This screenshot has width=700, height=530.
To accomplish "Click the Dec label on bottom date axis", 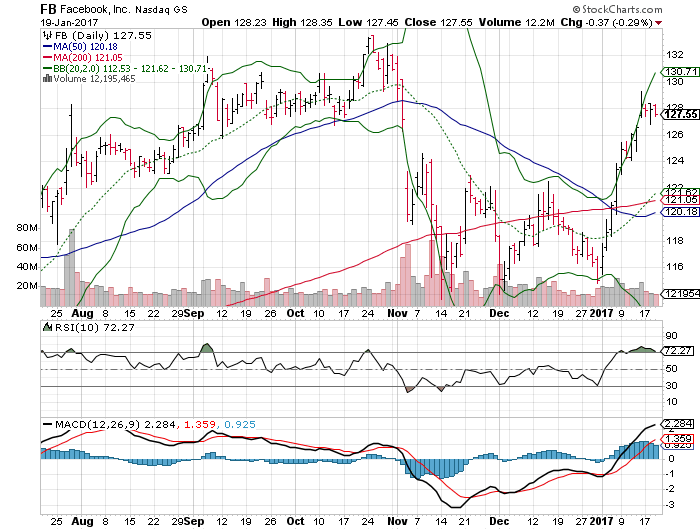I will 499,521.
